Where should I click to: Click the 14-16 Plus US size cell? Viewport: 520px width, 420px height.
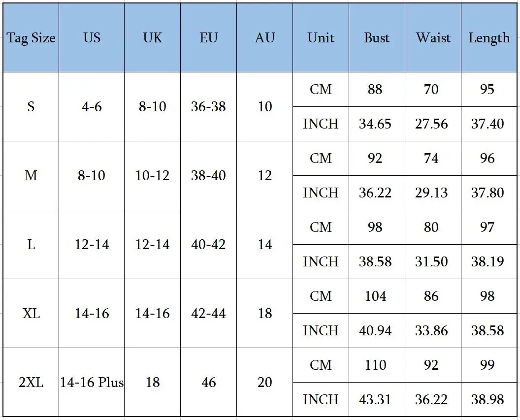(x=92, y=382)
